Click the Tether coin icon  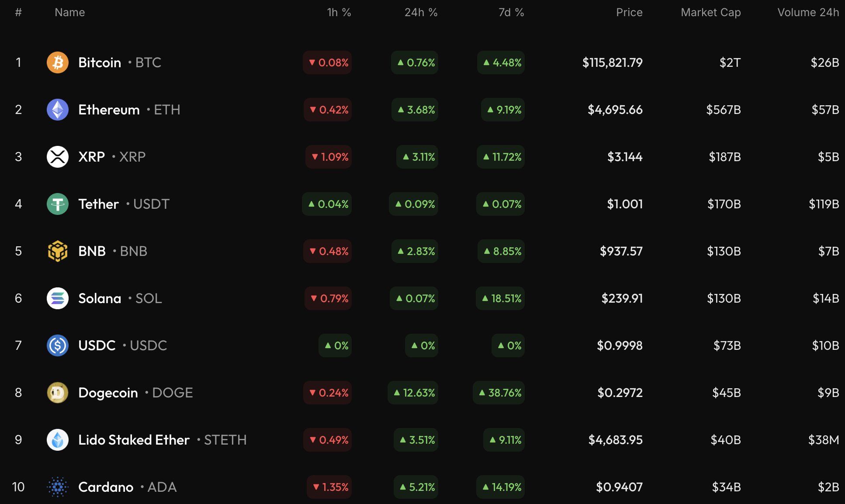pos(58,204)
